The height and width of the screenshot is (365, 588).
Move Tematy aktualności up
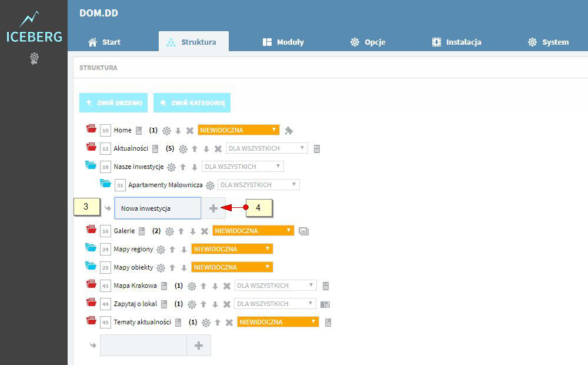point(218,323)
